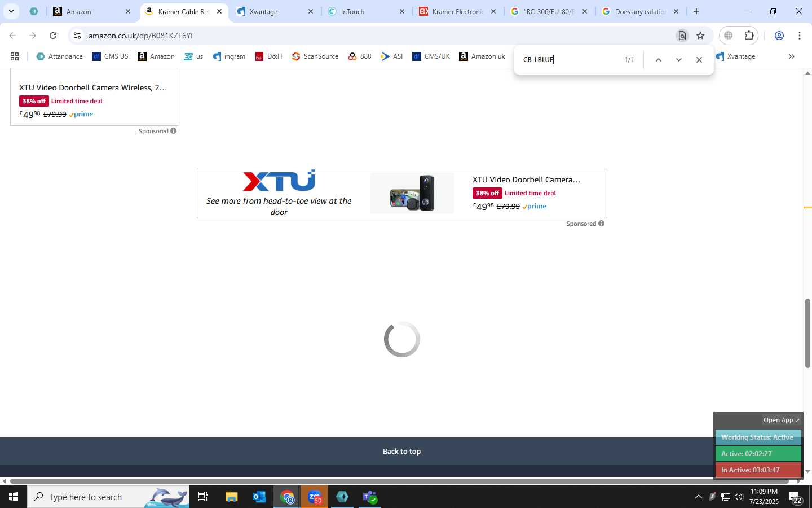Click the vertical page scrollbar thumb
Viewport: 812px width, 508px height.
click(x=807, y=333)
